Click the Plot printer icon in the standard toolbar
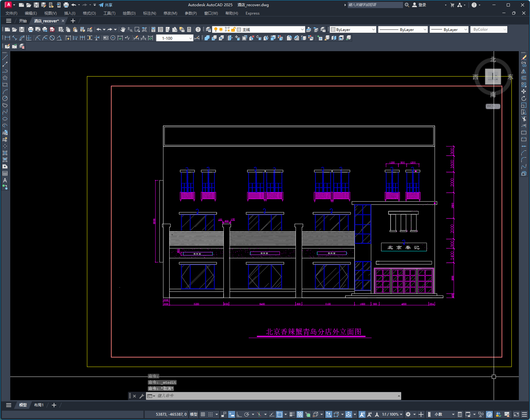 point(30,29)
